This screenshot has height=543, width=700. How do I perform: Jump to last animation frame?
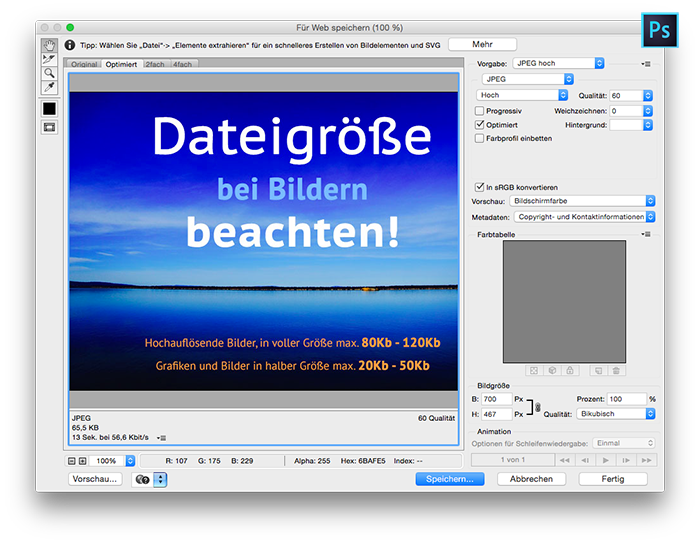click(x=646, y=460)
